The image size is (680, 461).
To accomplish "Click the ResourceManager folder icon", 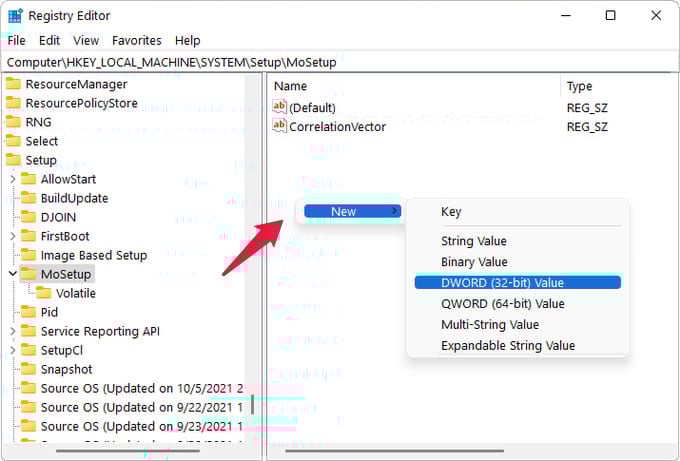I will point(13,84).
